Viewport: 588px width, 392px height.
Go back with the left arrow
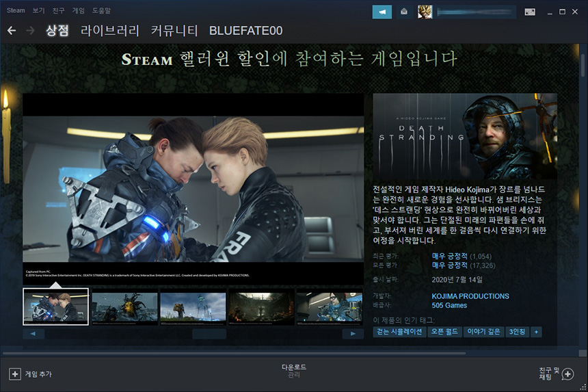coord(12,30)
